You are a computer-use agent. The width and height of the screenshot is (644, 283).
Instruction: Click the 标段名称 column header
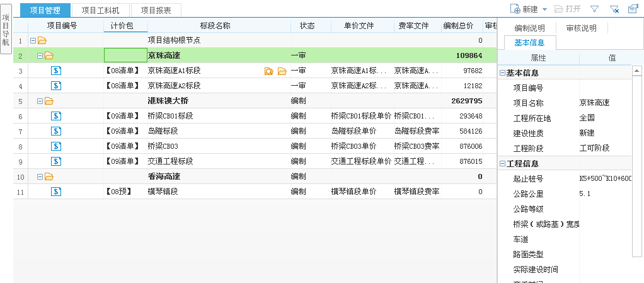(215, 26)
